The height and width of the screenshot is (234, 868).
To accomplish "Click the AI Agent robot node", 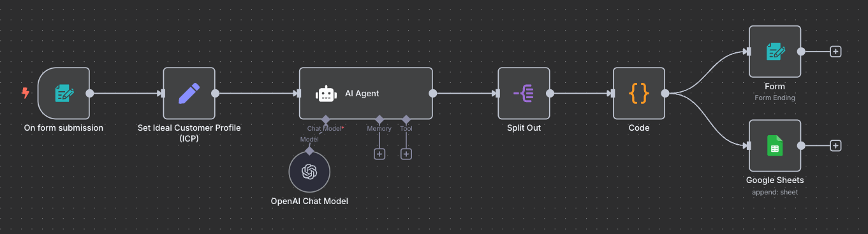I will click(x=366, y=93).
